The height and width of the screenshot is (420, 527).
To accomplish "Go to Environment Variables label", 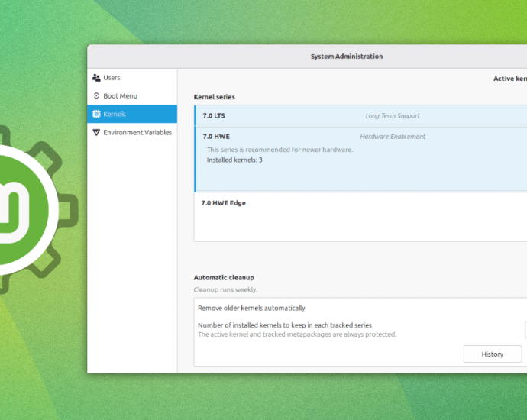I will click(x=137, y=132).
